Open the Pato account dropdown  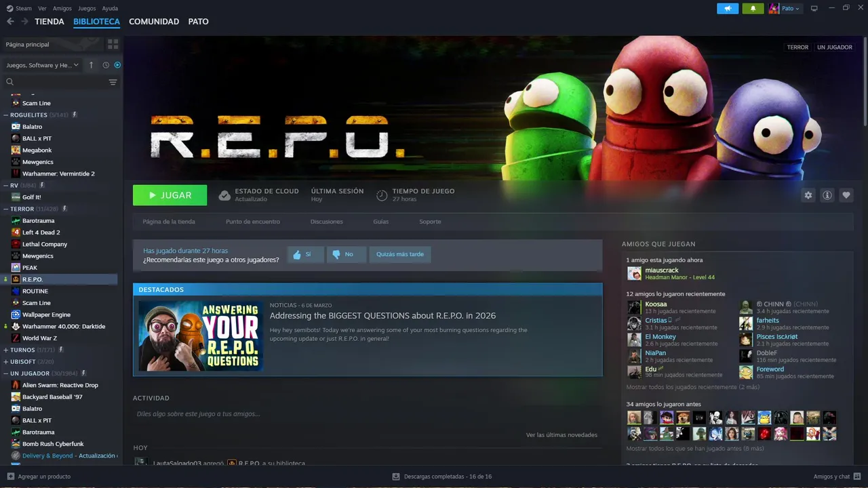(x=785, y=9)
